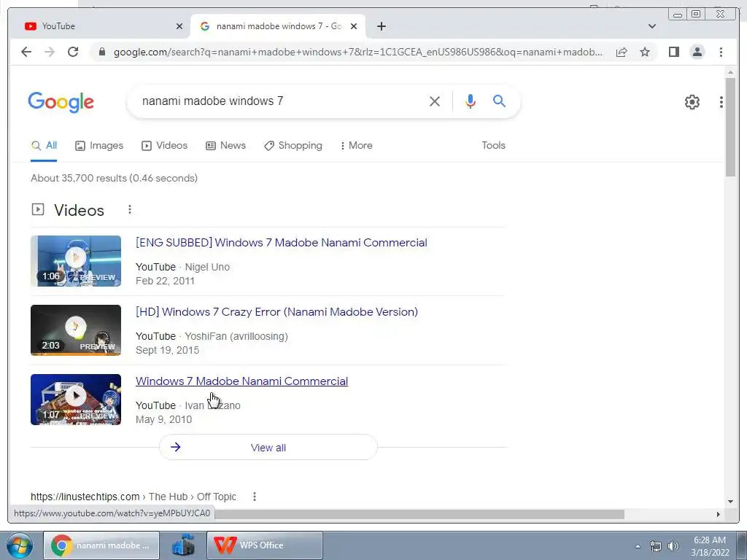Click the horizontal scrollbar thumb
Screen dimensions: 747x560
(x=419, y=514)
